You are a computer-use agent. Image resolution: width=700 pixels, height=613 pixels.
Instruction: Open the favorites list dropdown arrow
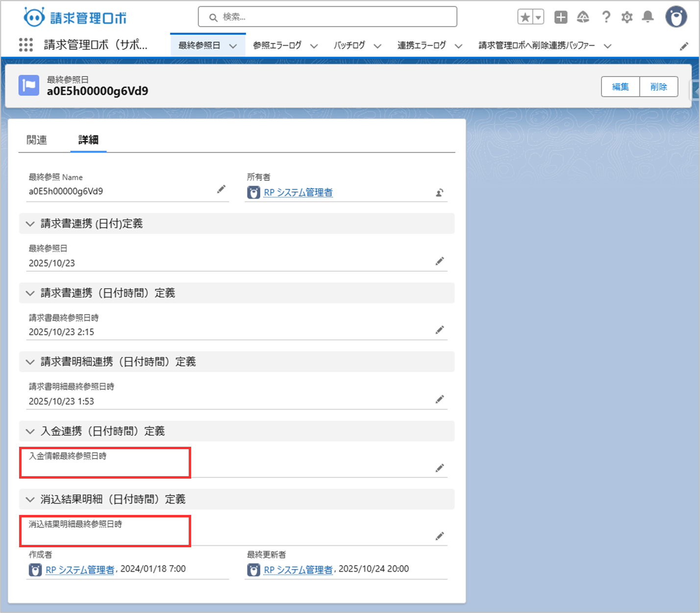538,18
